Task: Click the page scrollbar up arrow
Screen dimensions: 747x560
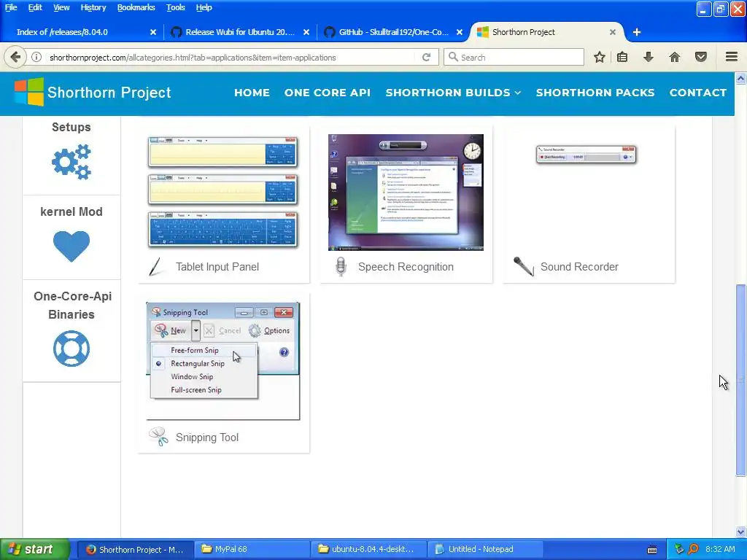Action: point(740,78)
